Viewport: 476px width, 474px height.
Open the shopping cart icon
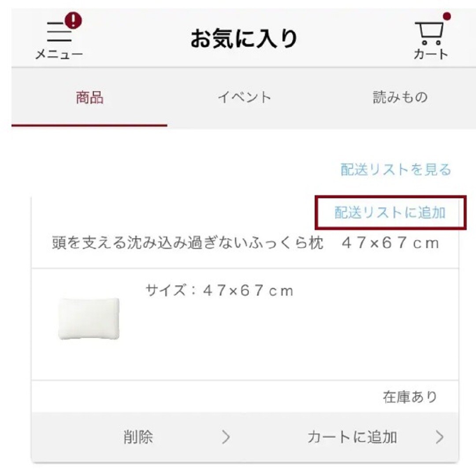429,34
